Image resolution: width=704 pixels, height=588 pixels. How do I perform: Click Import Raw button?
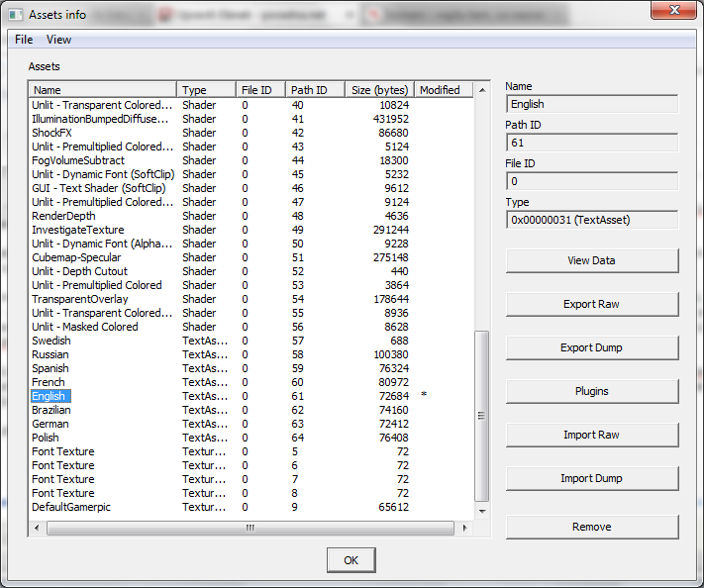coord(591,435)
